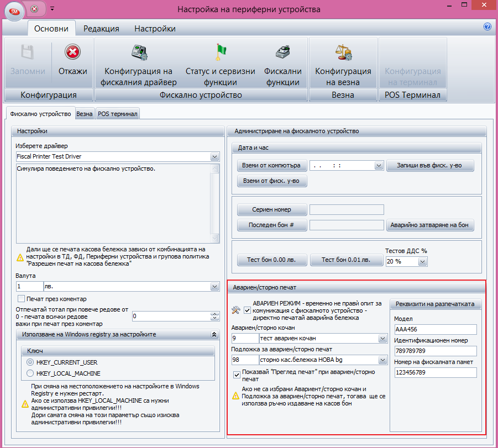The image size is (498, 448).
Task: Expand the Авариен/сторно кочан dropdown
Action: (382, 339)
